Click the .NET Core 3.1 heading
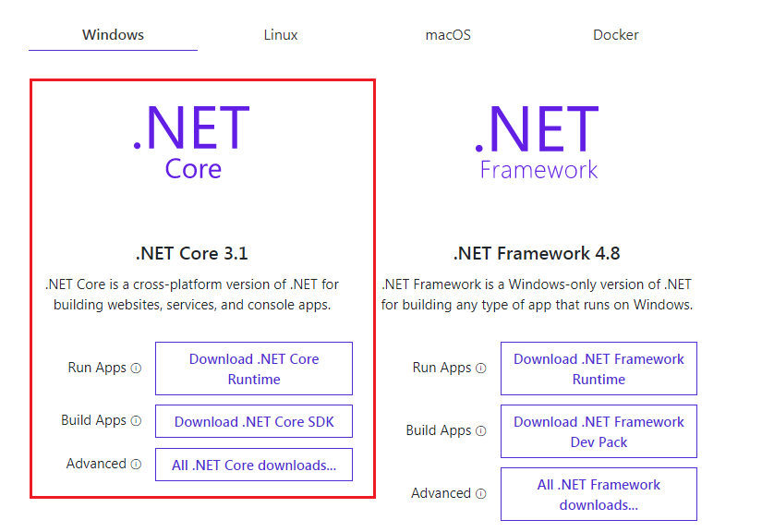774x532 pixels. click(192, 252)
